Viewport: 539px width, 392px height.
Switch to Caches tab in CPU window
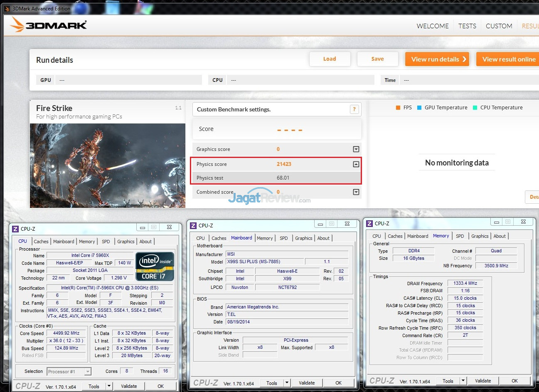point(41,242)
